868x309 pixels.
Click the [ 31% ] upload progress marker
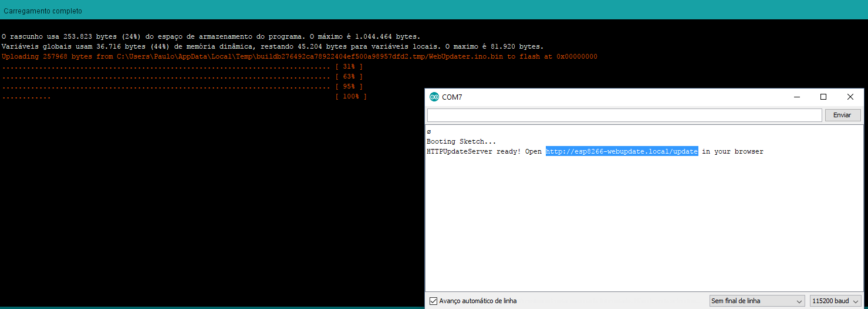coord(349,66)
